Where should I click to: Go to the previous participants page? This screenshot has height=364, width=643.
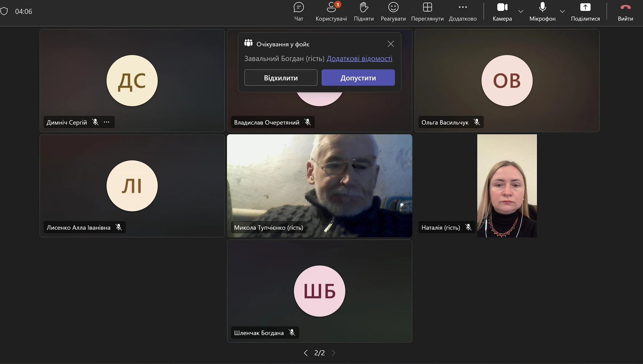point(306,353)
